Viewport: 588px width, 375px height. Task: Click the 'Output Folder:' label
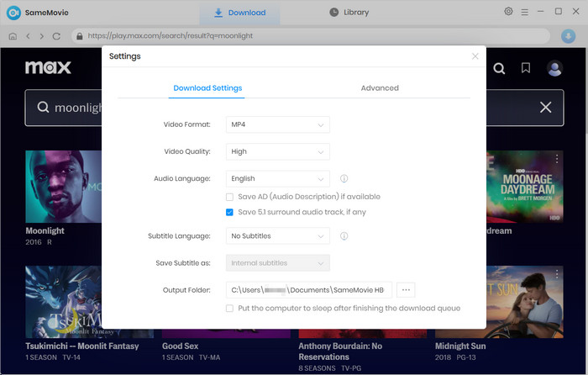[x=186, y=290]
